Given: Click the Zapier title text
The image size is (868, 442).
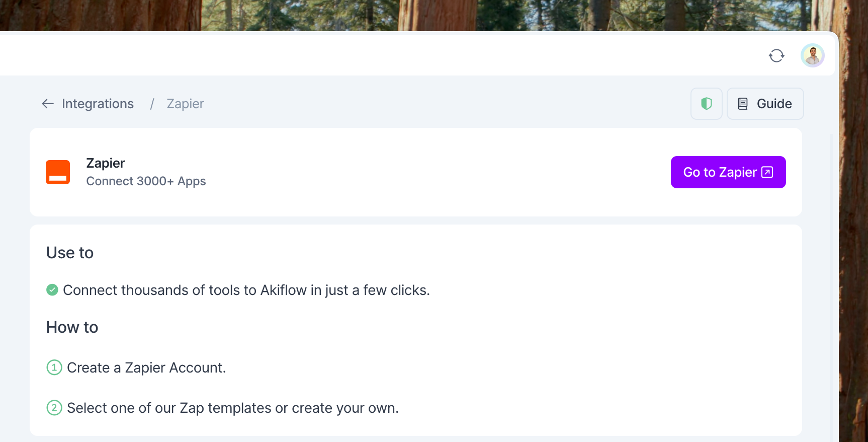Looking at the screenshot, I should [105, 163].
